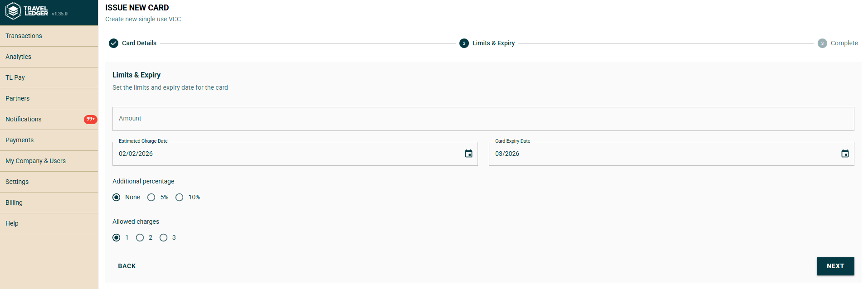
Task: Set allowed charges to 2
Action: [140, 237]
